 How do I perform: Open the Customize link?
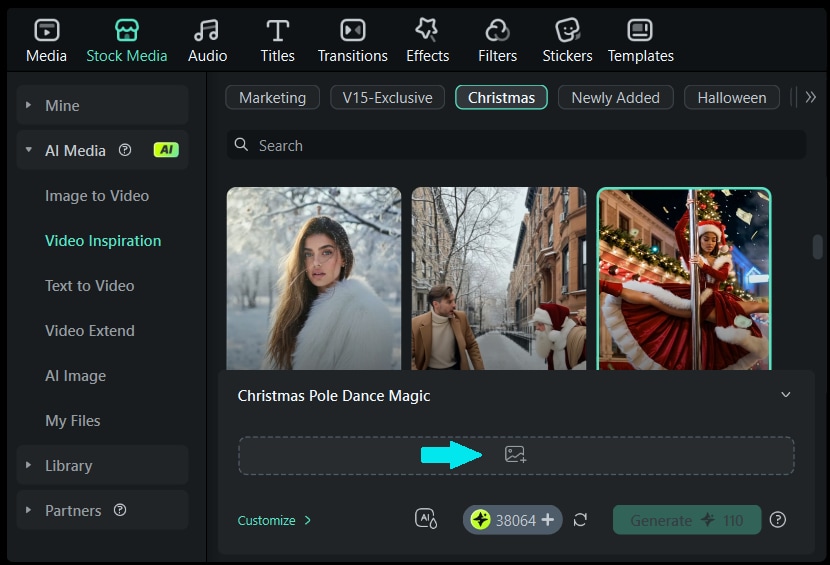[x=274, y=521]
